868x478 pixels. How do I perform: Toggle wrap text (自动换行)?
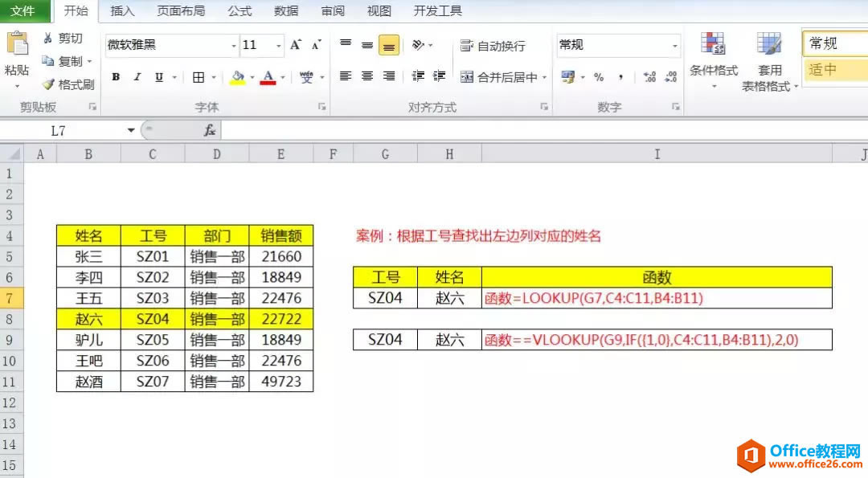[493, 45]
